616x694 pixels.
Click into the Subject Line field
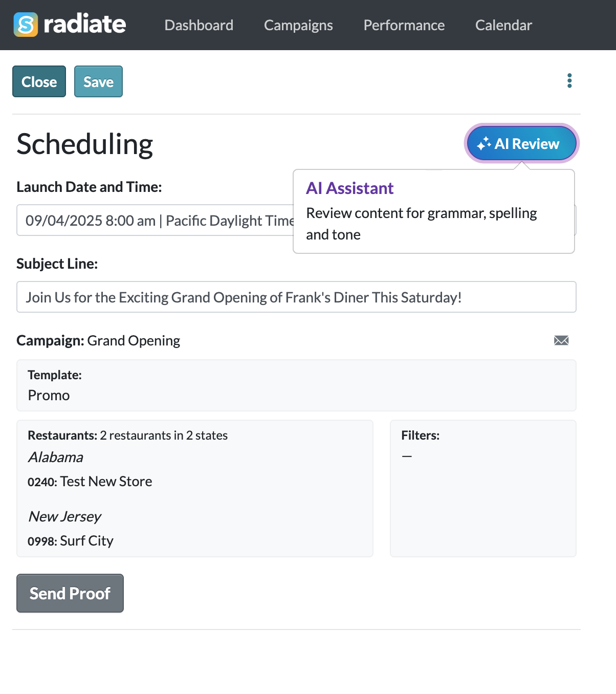[296, 297]
